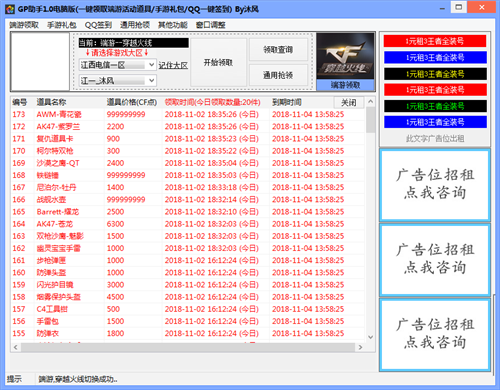The width and height of the screenshot is (500, 390).
Task: Open the 手游礼包 menu
Action: point(62,25)
